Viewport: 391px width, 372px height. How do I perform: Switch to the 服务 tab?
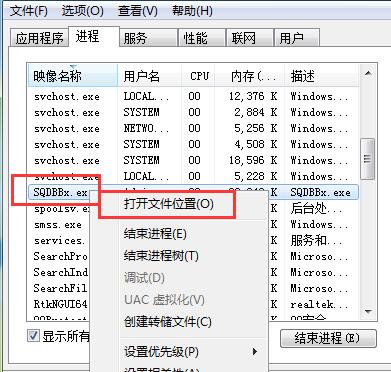tap(148, 38)
